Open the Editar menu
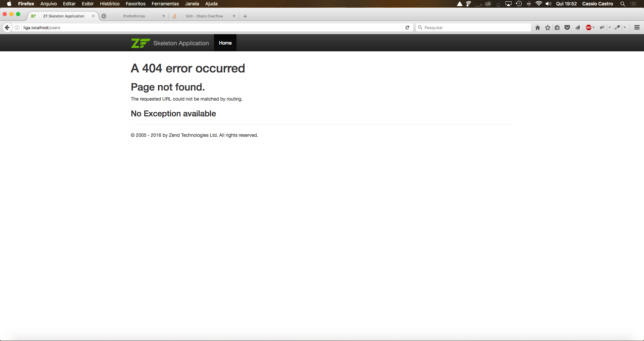Image resolution: width=644 pixels, height=341 pixels. click(69, 4)
